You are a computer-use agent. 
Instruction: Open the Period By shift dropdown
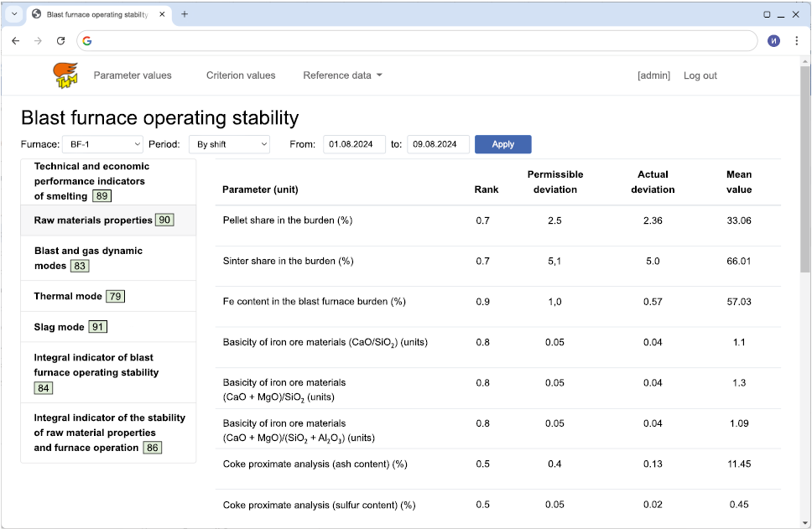(228, 144)
